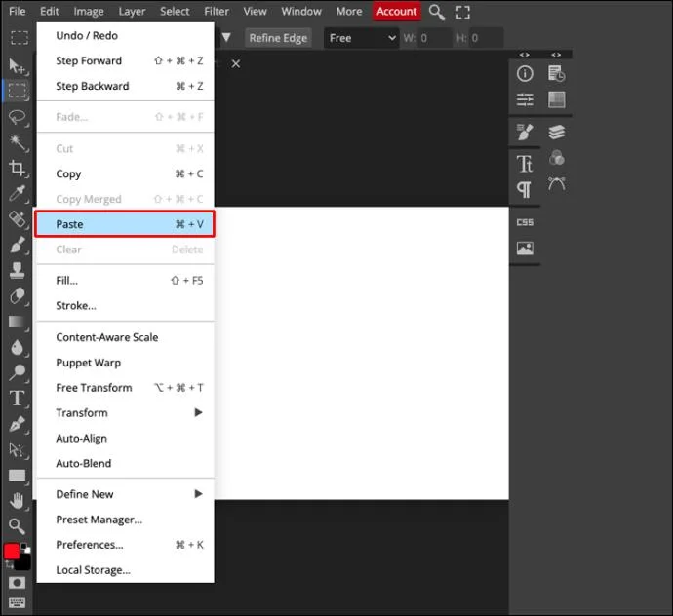Open the Layers panel icon
673x616 pixels.
pyautogui.click(x=556, y=133)
